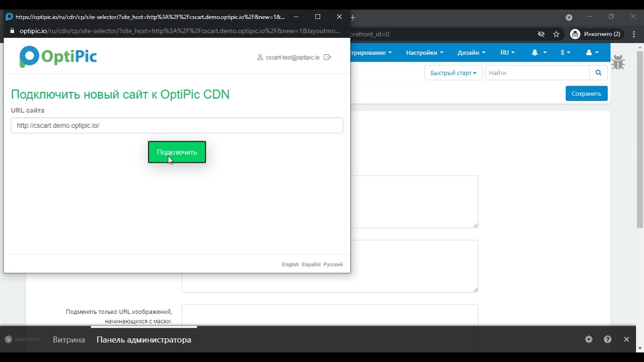644x362 pixels.
Task: Open new browser tab with plus button
Action: 353,17
